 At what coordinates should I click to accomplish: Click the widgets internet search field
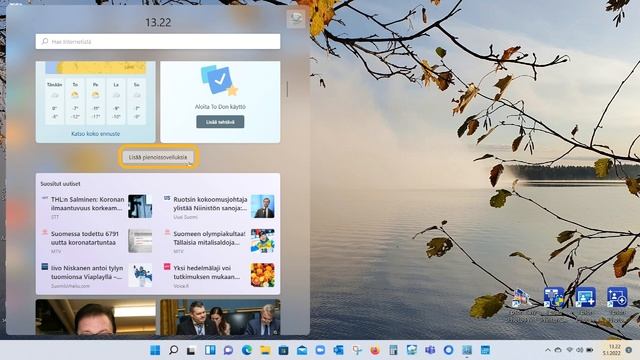(x=158, y=42)
